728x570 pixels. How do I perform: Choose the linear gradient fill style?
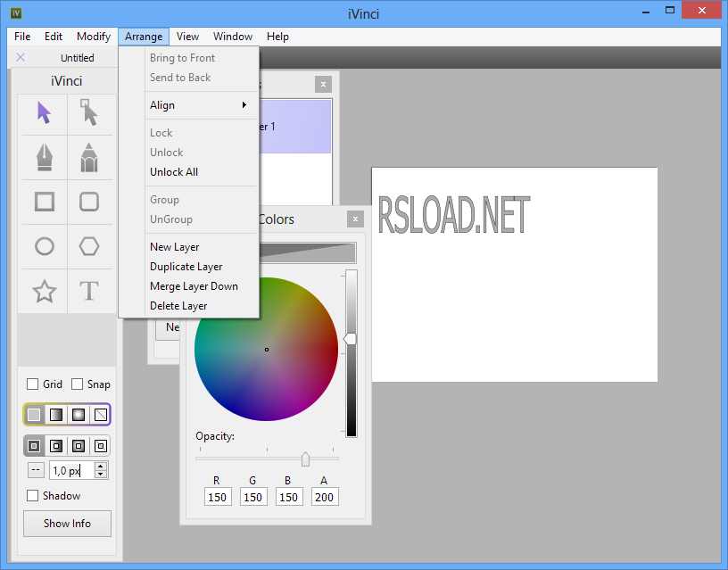coord(56,415)
